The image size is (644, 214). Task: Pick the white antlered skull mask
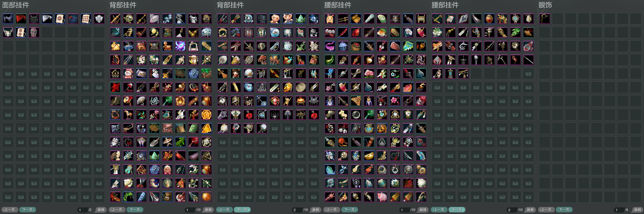pos(8,32)
